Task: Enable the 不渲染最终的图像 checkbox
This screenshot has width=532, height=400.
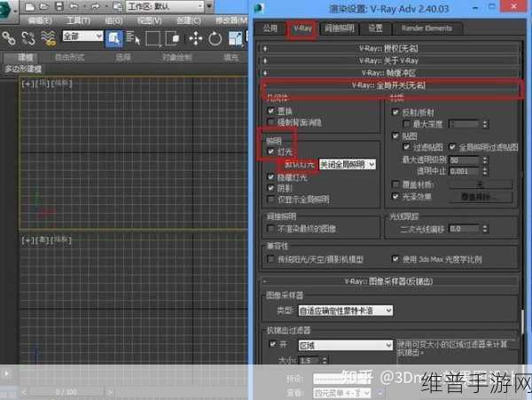Action: [x=270, y=229]
